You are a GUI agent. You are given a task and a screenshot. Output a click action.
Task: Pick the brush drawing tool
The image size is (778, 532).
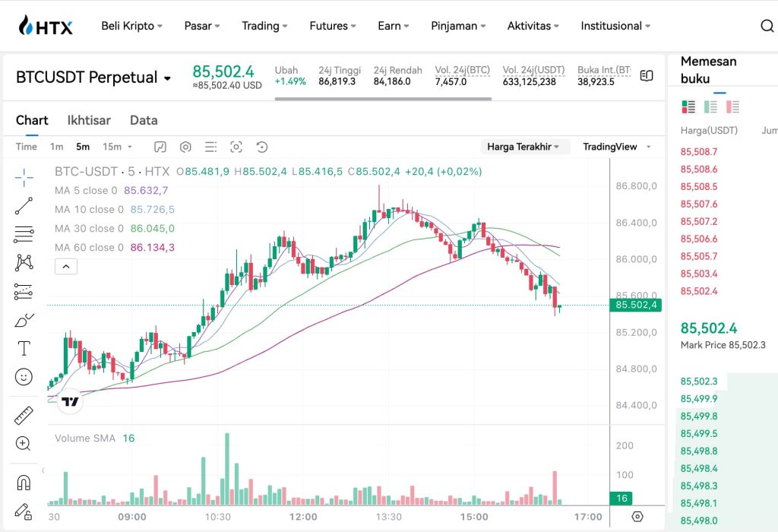click(x=24, y=320)
